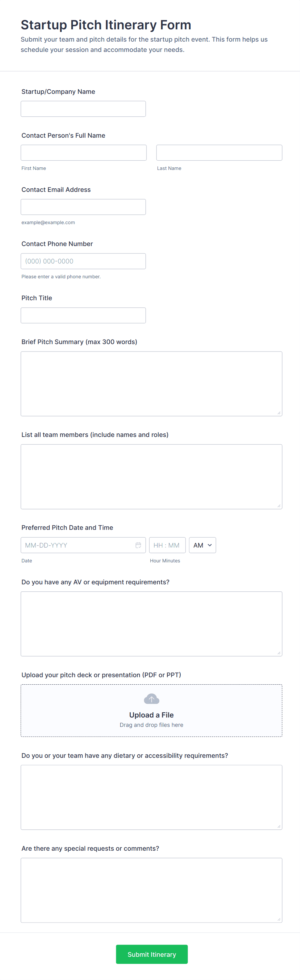Image resolution: width=300 pixels, height=980 pixels.
Task: Click the dietary or accessibility requirements textarea
Action: click(151, 797)
